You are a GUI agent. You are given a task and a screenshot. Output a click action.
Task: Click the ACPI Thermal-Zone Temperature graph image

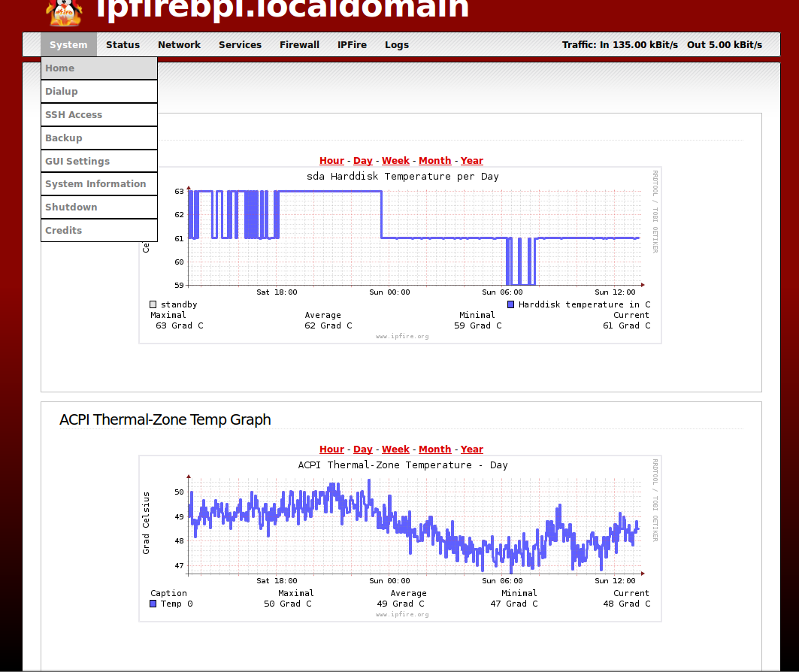(x=400, y=538)
